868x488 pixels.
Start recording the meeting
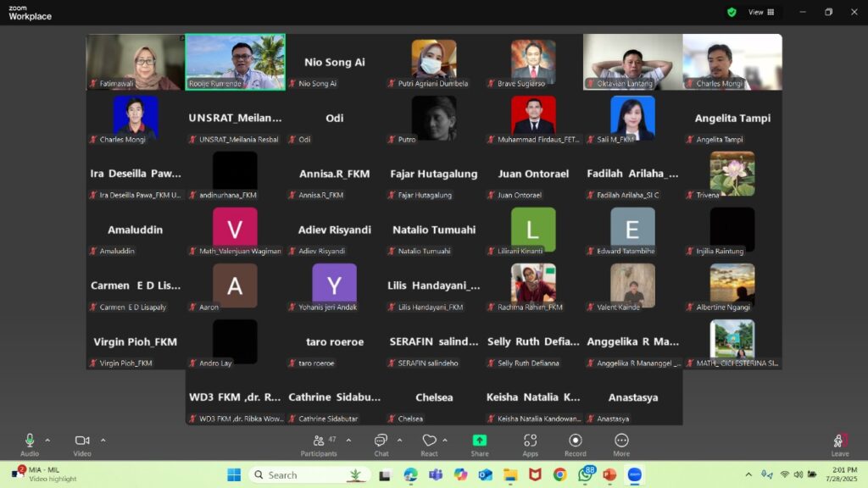click(575, 441)
